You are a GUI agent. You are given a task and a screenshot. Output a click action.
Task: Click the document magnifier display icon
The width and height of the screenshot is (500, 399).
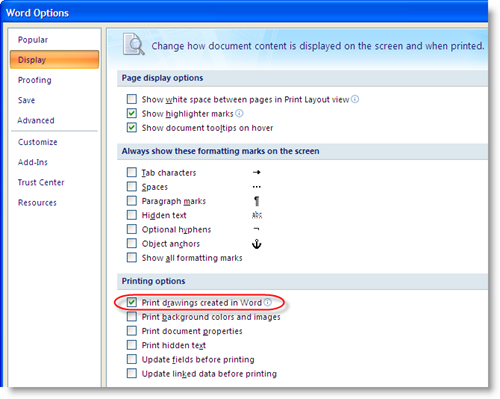tap(134, 44)
